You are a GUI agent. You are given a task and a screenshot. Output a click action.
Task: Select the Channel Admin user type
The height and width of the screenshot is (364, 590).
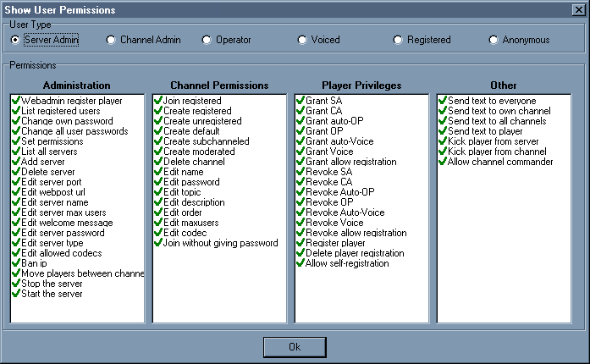(111, 40)
